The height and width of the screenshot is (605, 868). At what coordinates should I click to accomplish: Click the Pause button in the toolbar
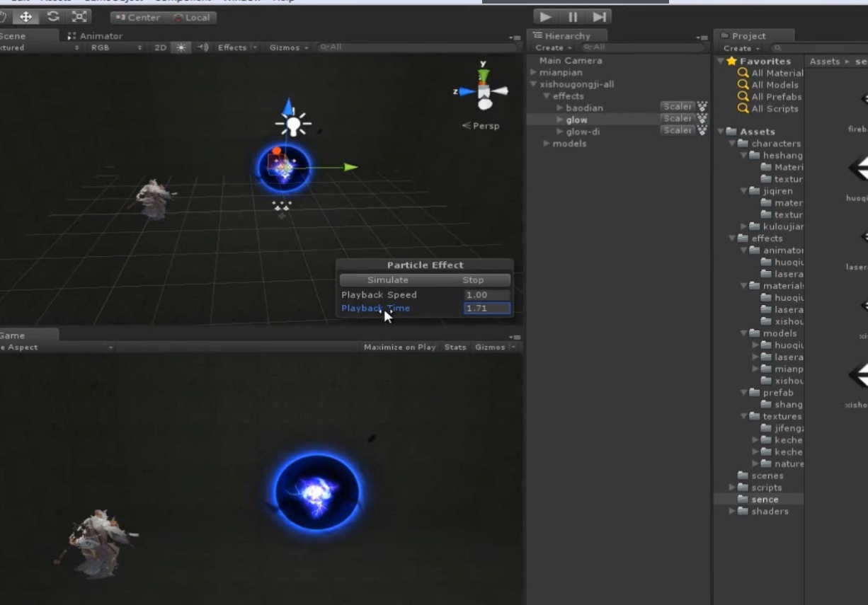click(x=572, y=16)
